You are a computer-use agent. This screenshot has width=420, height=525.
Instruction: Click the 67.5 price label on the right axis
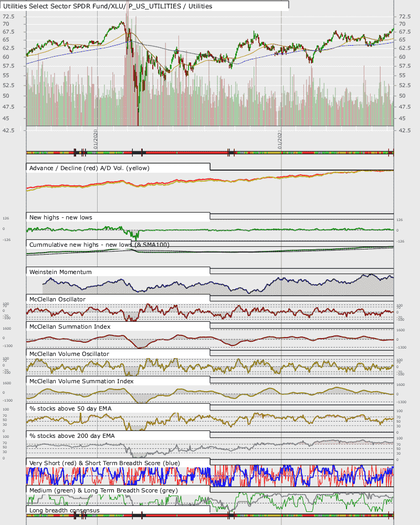[x=405, y=32]
